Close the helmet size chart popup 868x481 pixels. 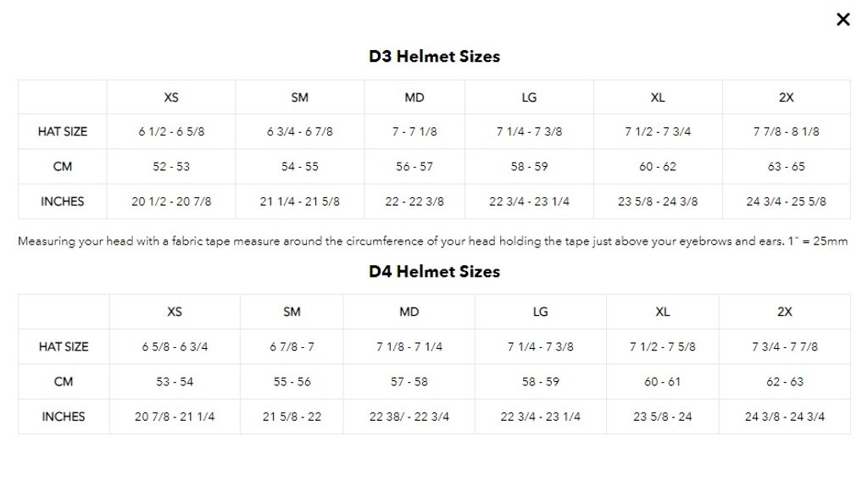[843, 19]
